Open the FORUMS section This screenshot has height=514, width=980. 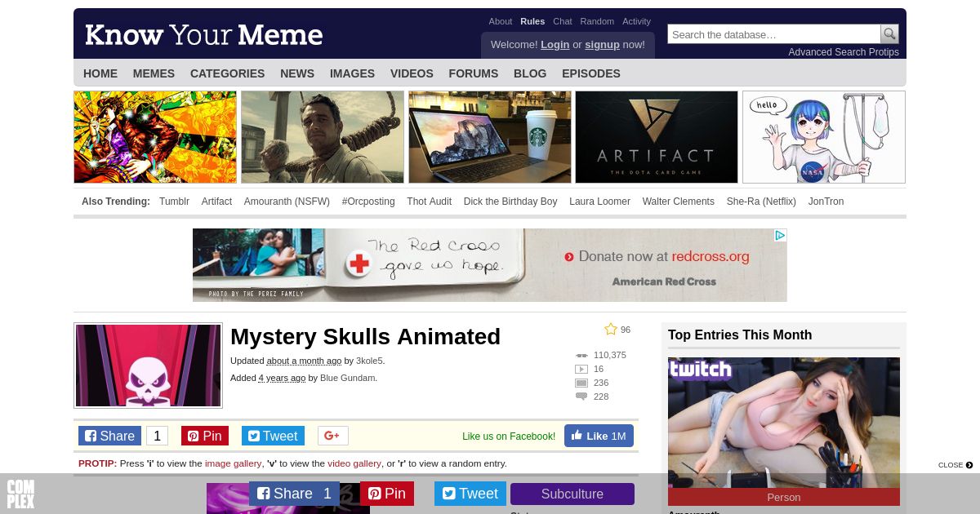tap(474, 73)
